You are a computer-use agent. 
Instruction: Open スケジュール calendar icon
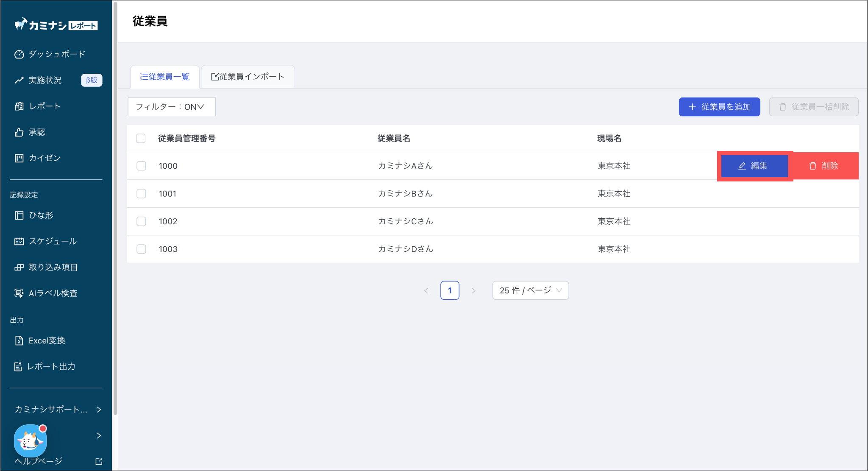[x=19, y=241]
